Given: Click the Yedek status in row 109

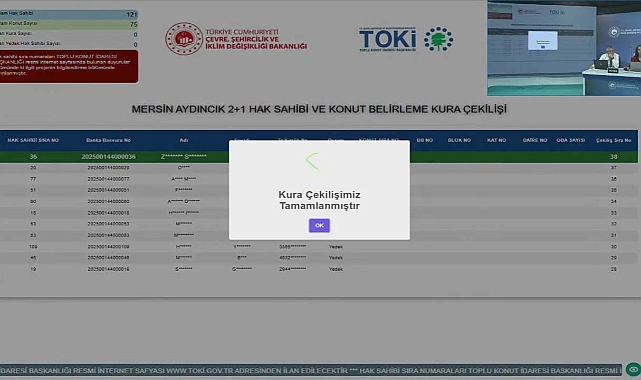Looking at the screenshot, I should pyautogui.click(x=336, y=247).
